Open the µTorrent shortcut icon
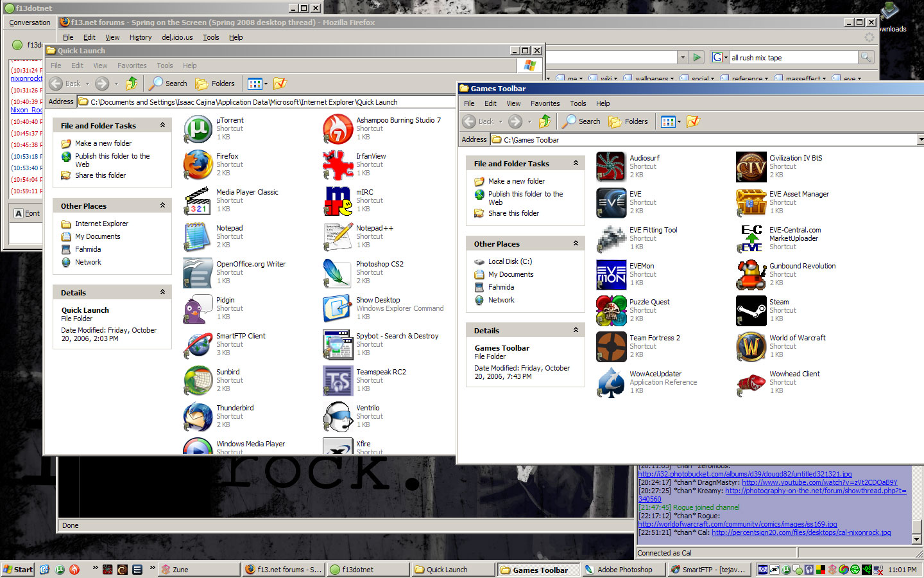The width and height of the screenshot is (924, 578). coord(198,128)
